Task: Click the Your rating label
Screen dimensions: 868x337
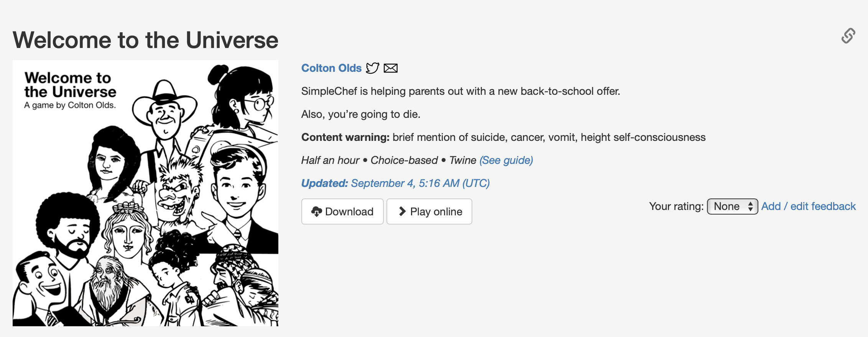Action: [676, 206]
